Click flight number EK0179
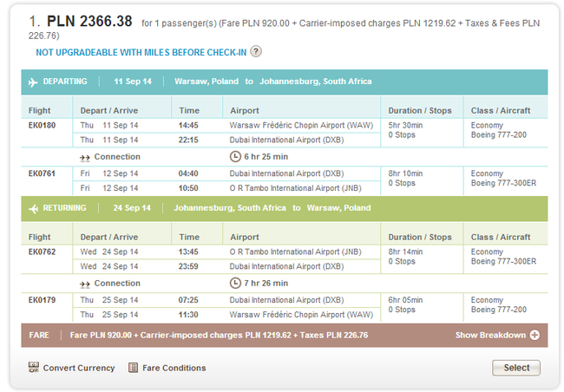The width and height of the screenshot is (564, 392). pyautogui.click(x=43, y=300)
